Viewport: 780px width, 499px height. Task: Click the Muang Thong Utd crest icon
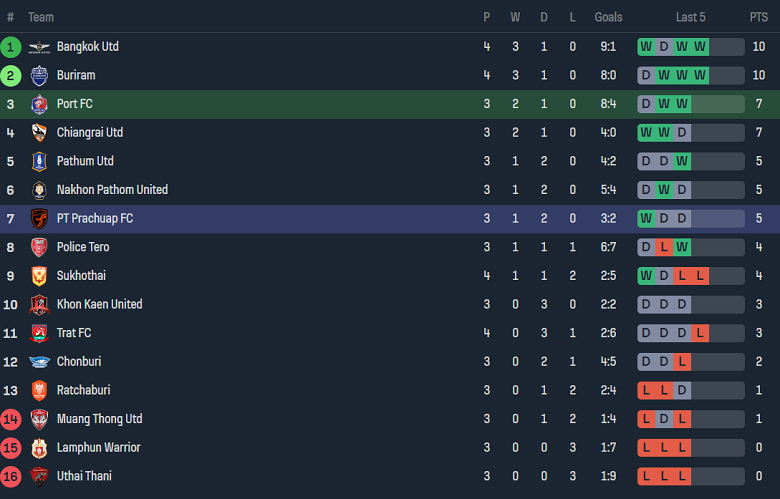(39, 419)
